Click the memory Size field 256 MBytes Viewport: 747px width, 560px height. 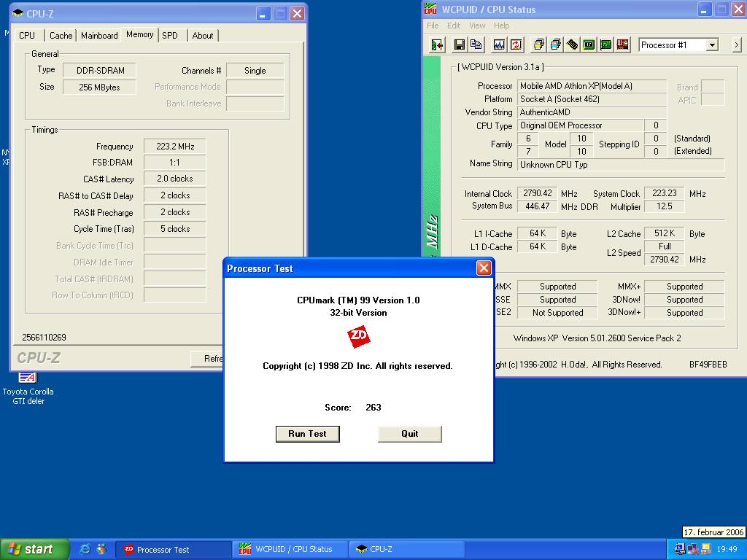pos(99,87)
